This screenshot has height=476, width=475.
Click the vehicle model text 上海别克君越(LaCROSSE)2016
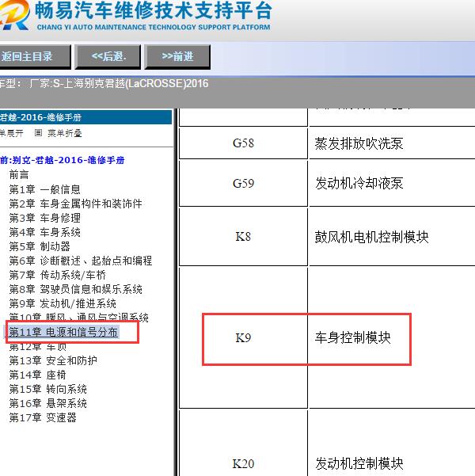click(x=136, y=83)
